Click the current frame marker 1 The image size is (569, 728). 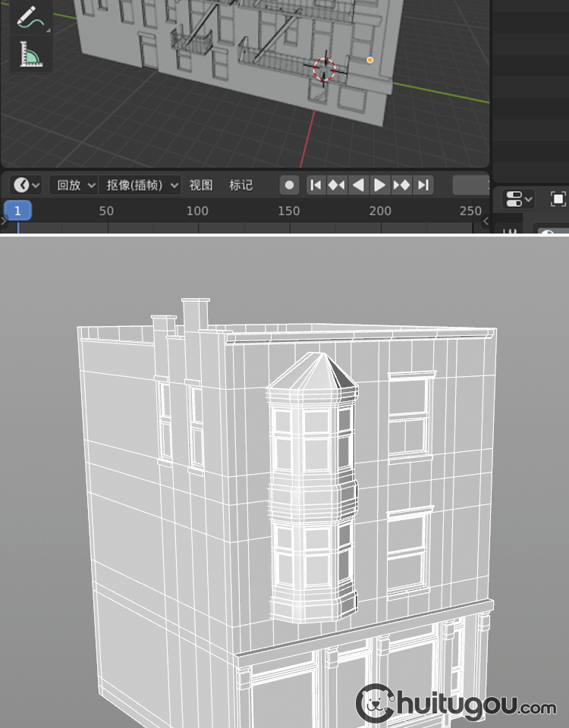pyautogui.click(x=18, y=211)
